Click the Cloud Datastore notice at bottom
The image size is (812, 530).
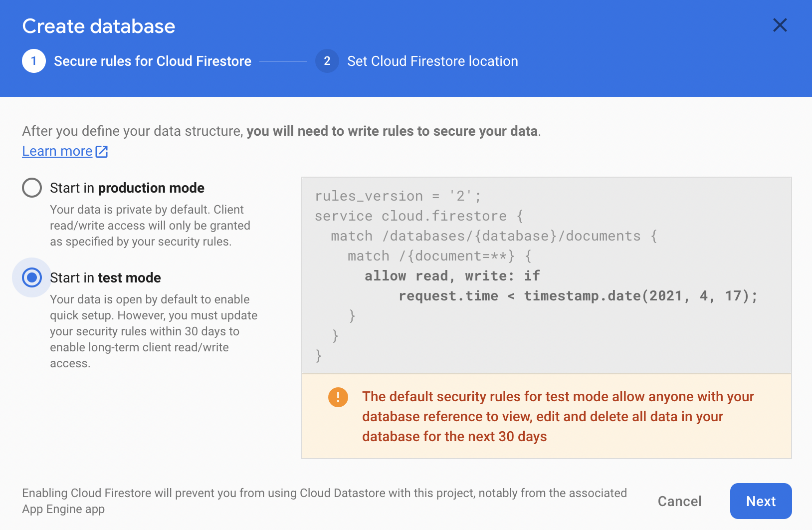324,501
